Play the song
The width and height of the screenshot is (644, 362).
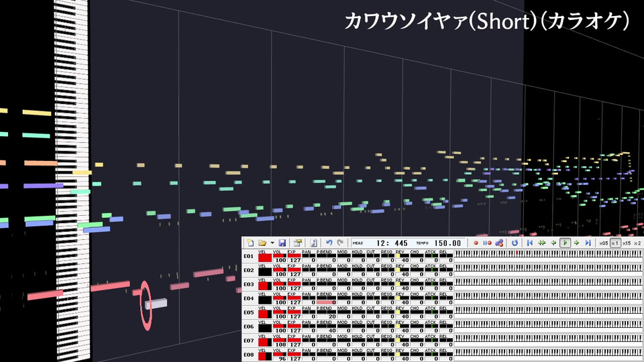(x=565, y=243)
